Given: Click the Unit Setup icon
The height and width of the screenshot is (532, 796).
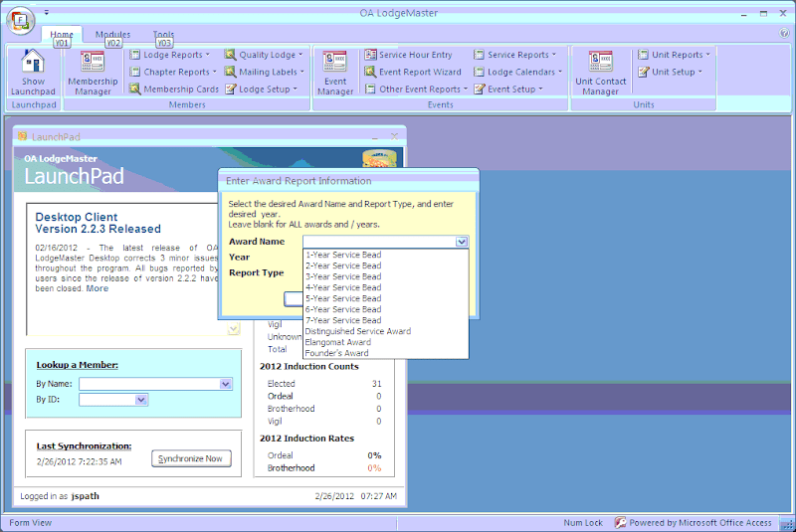Looking at the screenshot, I should point(643,72).
